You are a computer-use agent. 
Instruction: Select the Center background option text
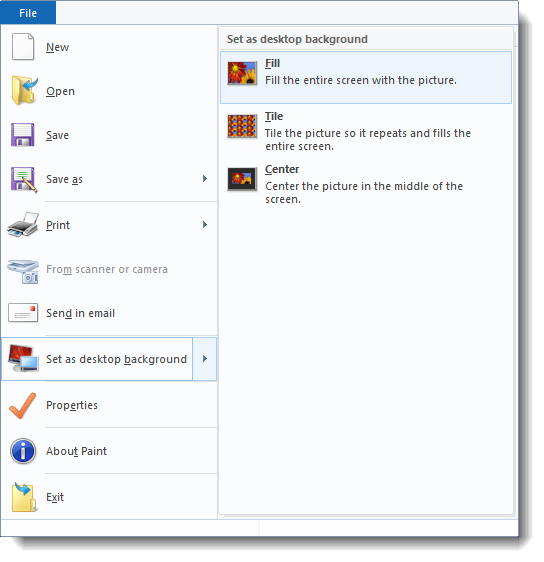coord(282,169)
